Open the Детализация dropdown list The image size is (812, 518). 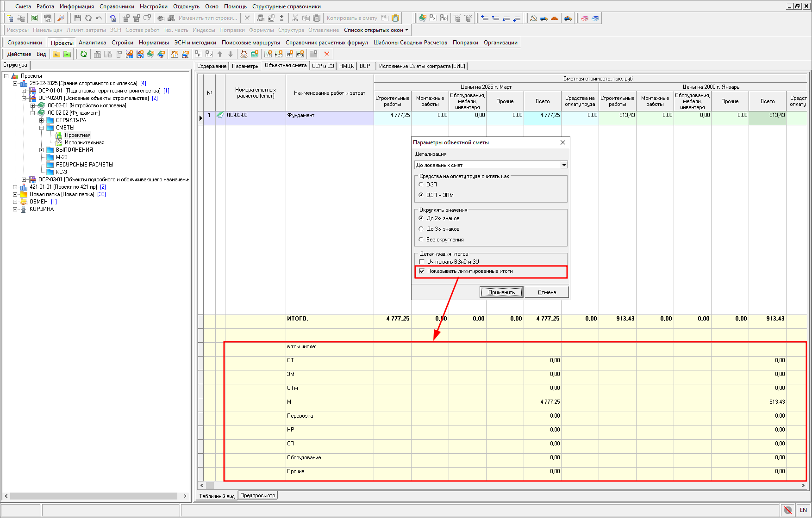(563, 165)
